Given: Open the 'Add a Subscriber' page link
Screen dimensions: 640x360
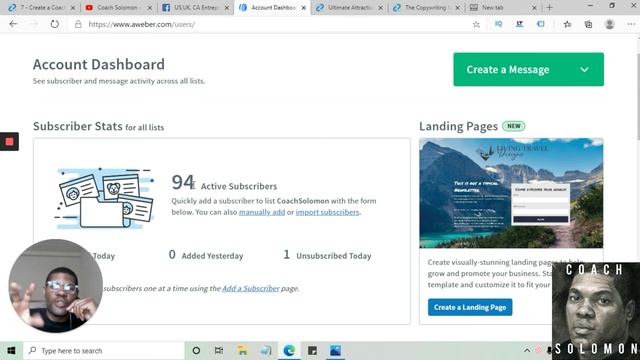Looking at the screenshot, I should [251, 289].
